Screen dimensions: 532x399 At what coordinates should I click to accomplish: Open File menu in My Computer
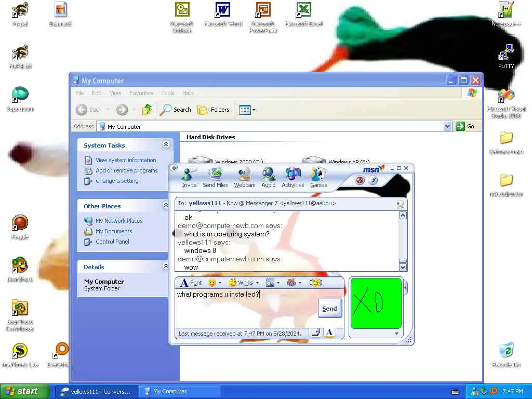click(79, 93)
